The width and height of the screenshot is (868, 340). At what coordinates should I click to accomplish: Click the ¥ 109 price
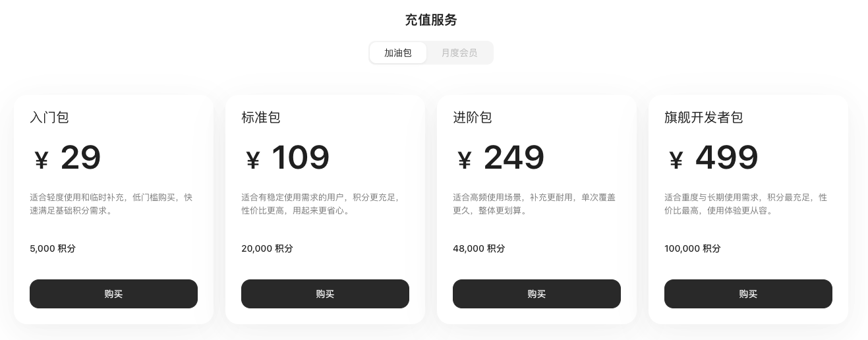pyautogui.click(x=287, y=158)
